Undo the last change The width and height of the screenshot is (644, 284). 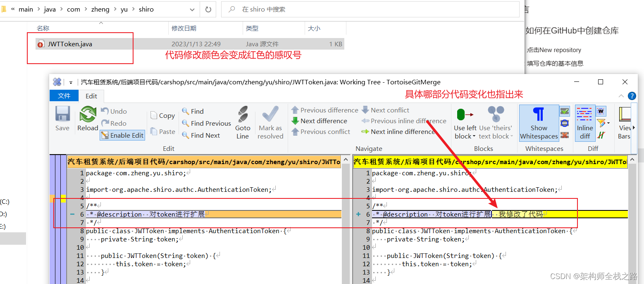[114, 111]
